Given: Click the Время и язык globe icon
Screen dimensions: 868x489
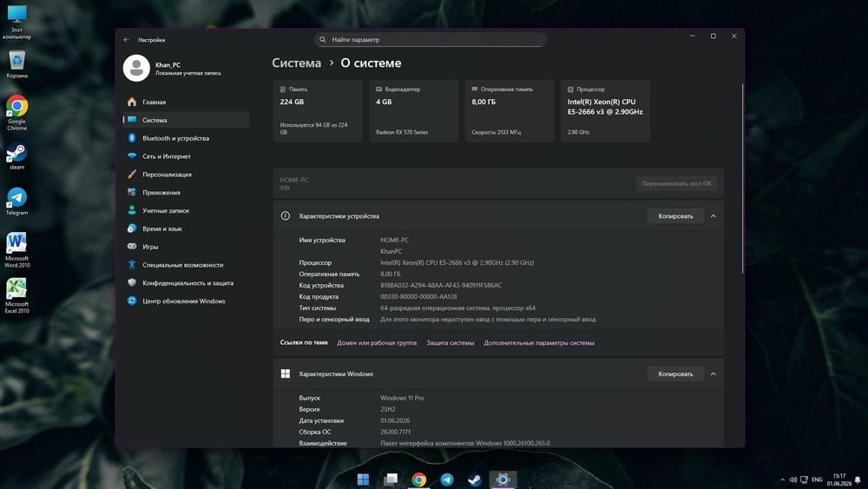Looking at the screenshot, I should coord(132,228).
